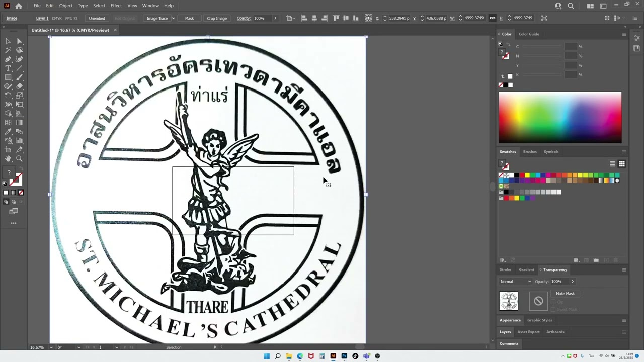Image resolution: width=644 pixels, height=362 pixels.
Task: Click the Search icon in the title bar
Action: tap(571, 6)
